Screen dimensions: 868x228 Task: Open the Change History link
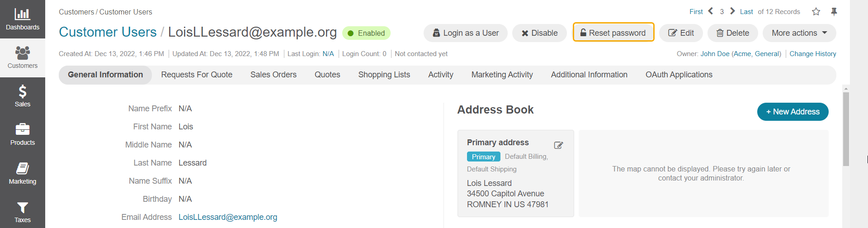pos(813,54)
